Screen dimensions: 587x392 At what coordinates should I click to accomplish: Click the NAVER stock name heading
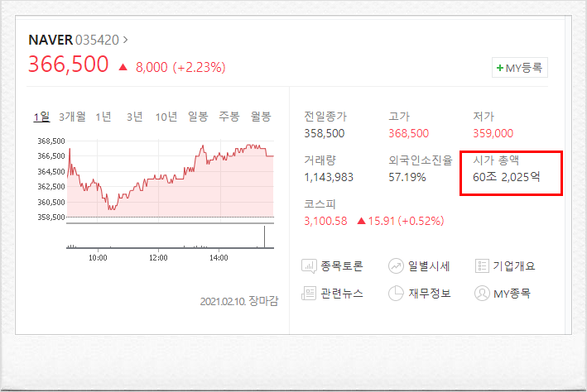[x=51, y=40]
